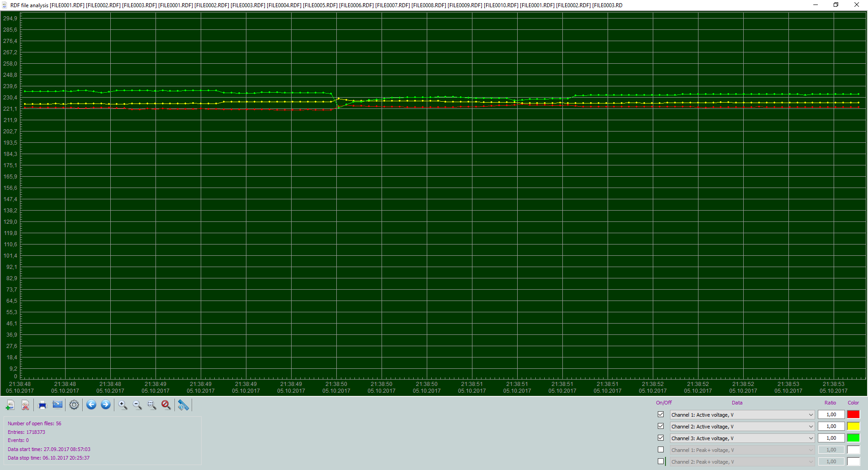Screen dimensions: 868x470
Task: Click the Color column header
Action: (x=853, y=403)
